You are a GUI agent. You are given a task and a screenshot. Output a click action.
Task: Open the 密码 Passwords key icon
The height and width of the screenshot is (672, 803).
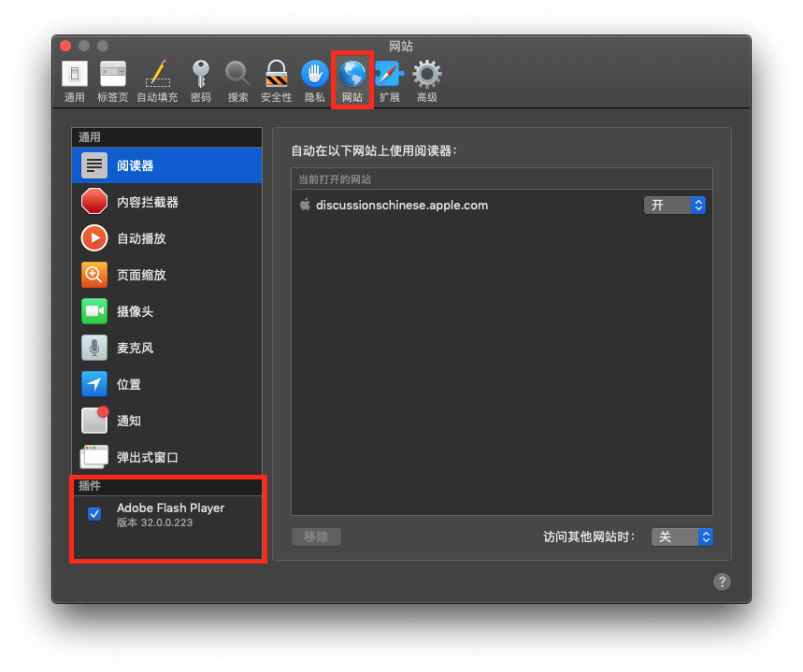pos(200,80)
